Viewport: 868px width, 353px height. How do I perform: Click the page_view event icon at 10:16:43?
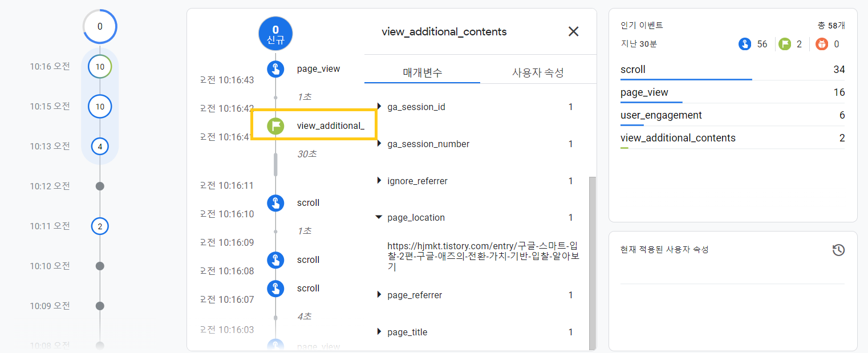pos(275,68)
